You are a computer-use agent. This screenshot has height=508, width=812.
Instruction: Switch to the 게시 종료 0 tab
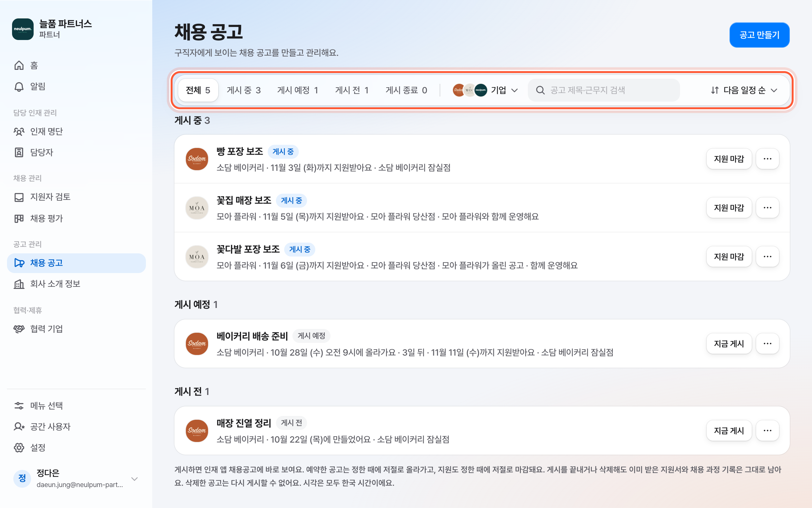tap(406, 90)
